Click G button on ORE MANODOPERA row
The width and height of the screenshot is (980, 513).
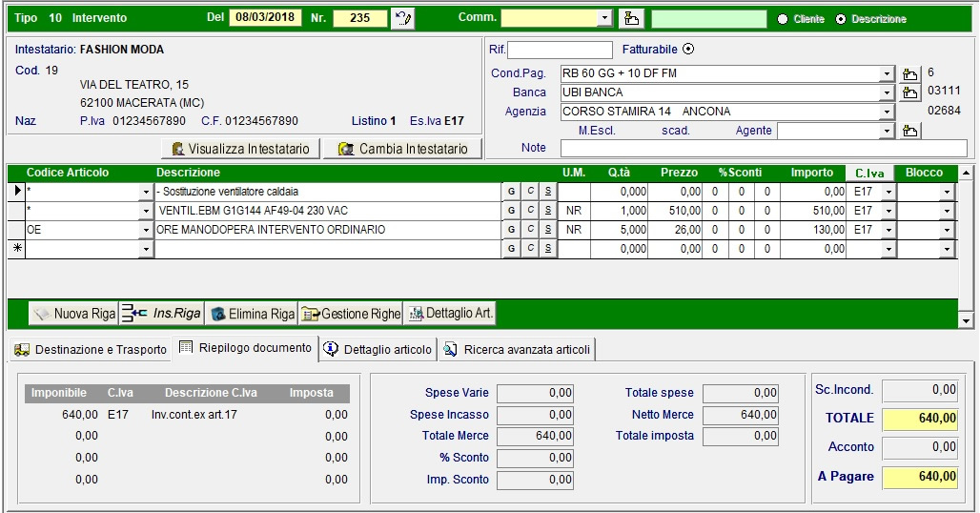tap(511, 229)
